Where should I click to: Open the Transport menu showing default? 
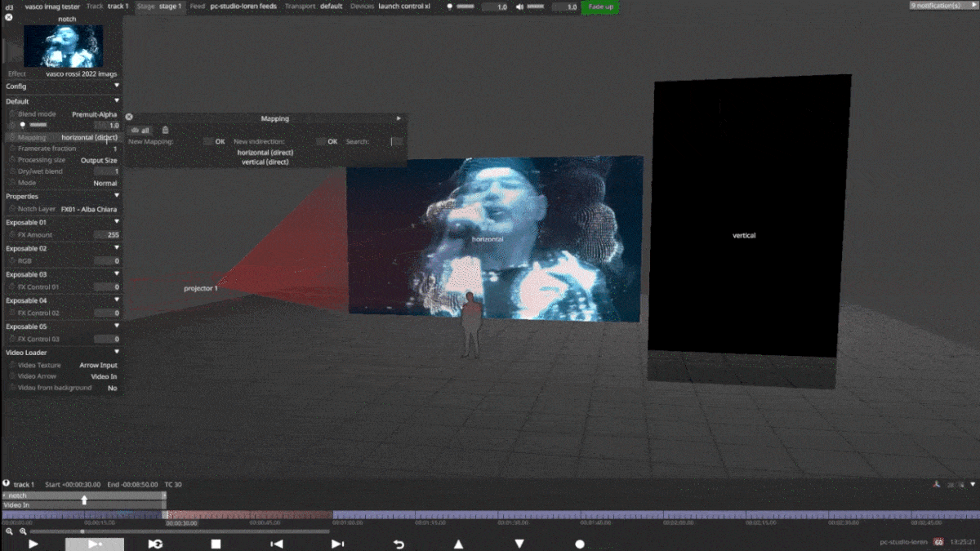[x=314, y=6]
